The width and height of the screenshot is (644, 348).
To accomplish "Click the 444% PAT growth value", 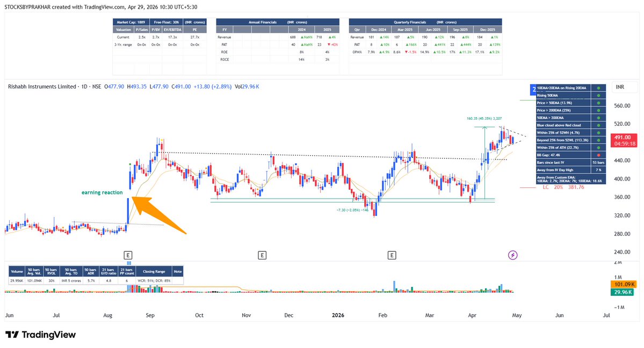I will click(x=466, y=45).
